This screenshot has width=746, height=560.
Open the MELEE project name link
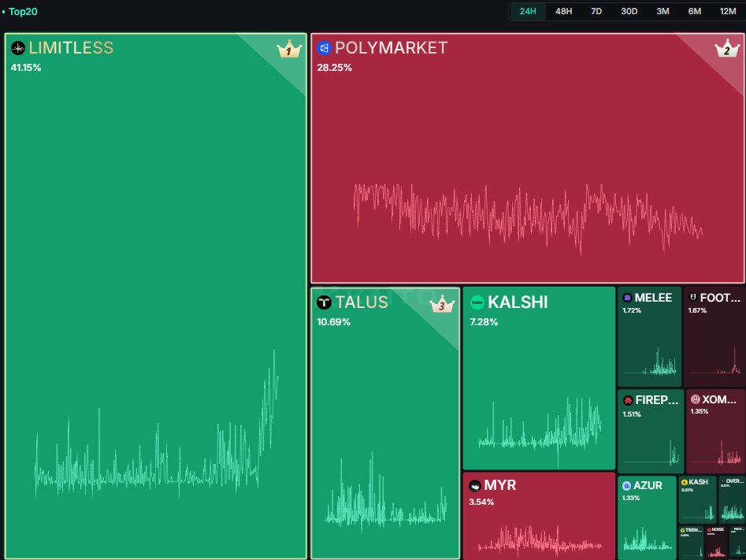click(653, 298)
